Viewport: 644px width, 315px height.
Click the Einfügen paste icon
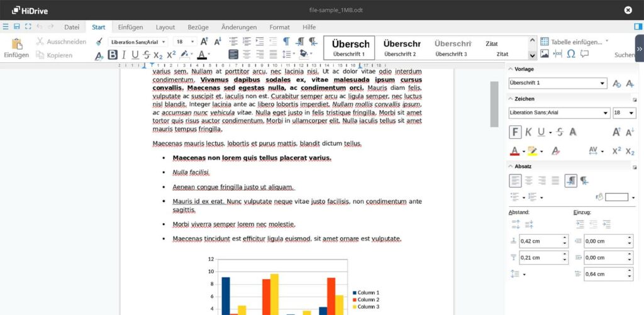click(17, 43)
